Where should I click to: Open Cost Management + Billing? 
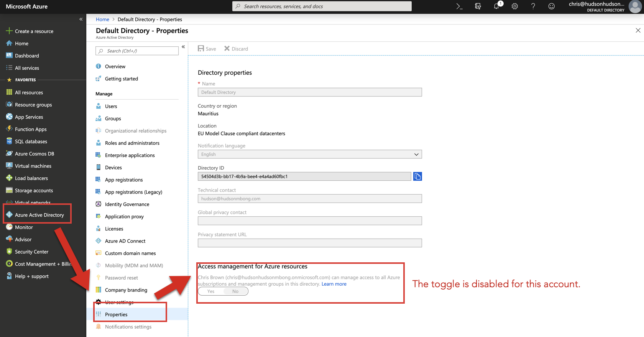pyautogui.click(x=43, y=264)
